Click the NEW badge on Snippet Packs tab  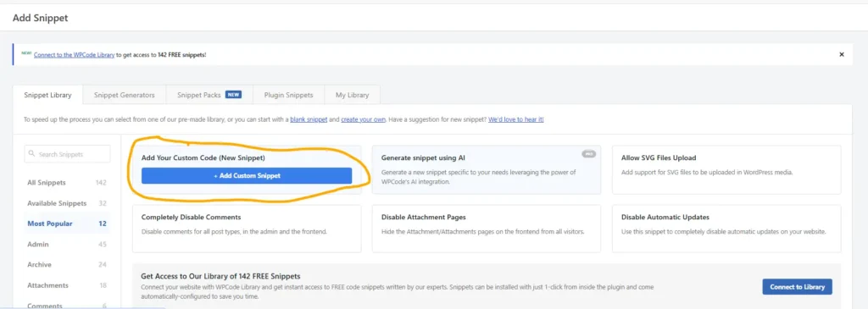click(233, 95)
